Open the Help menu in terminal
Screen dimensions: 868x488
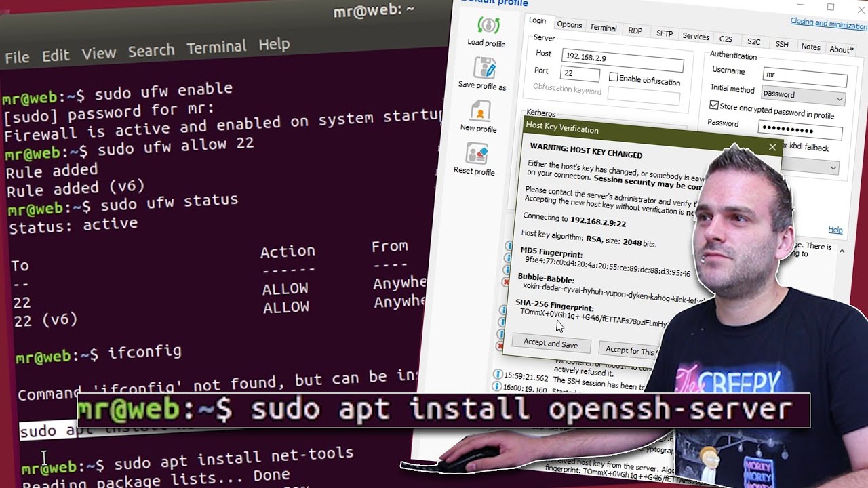point(274,45)
